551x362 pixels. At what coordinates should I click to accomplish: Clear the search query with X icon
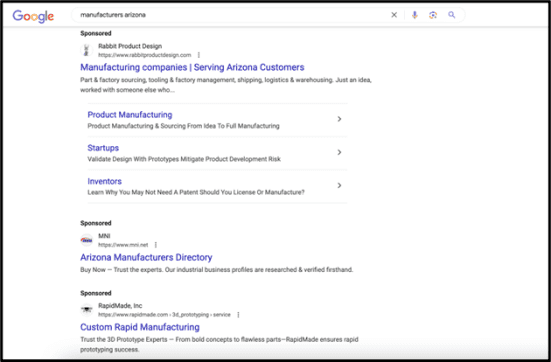point(394,15)
